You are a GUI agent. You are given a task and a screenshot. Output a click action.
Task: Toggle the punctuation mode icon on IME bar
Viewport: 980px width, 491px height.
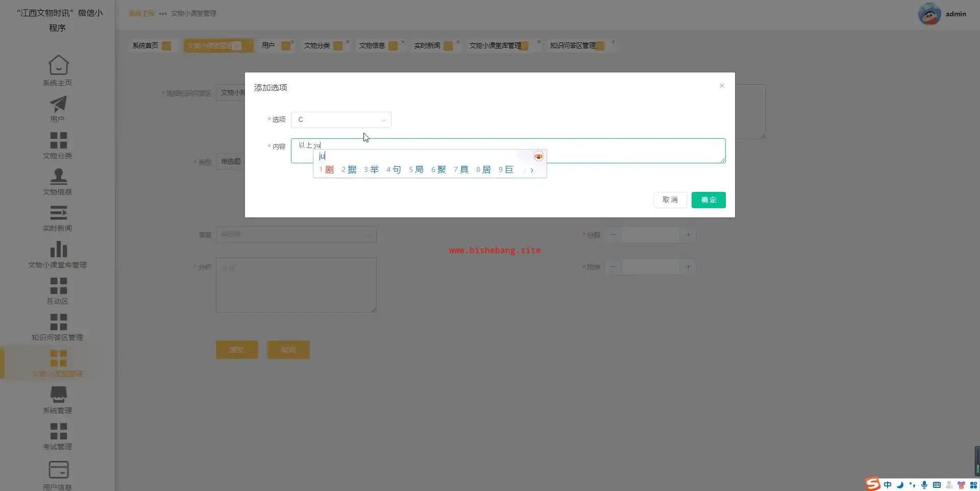coord(912,485)
